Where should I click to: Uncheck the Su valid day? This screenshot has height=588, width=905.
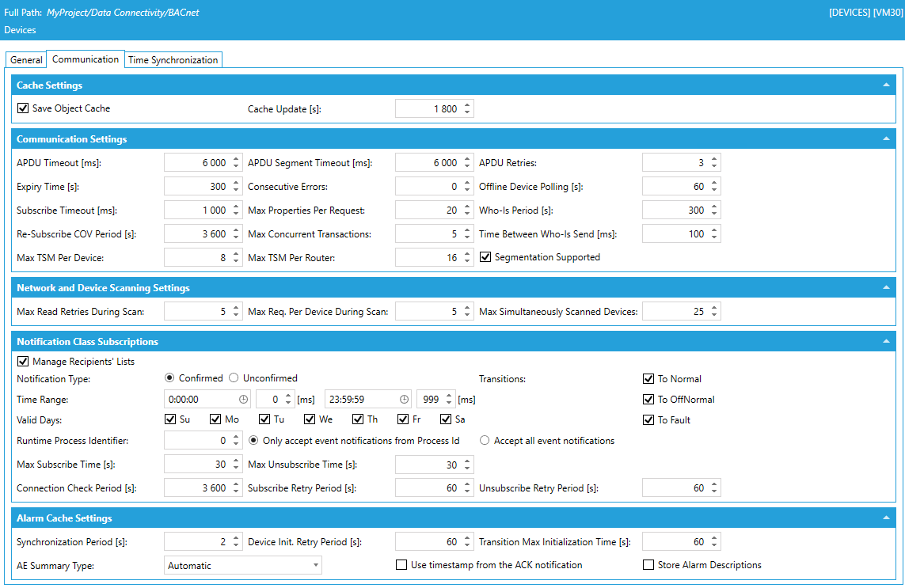click(170, 419)
